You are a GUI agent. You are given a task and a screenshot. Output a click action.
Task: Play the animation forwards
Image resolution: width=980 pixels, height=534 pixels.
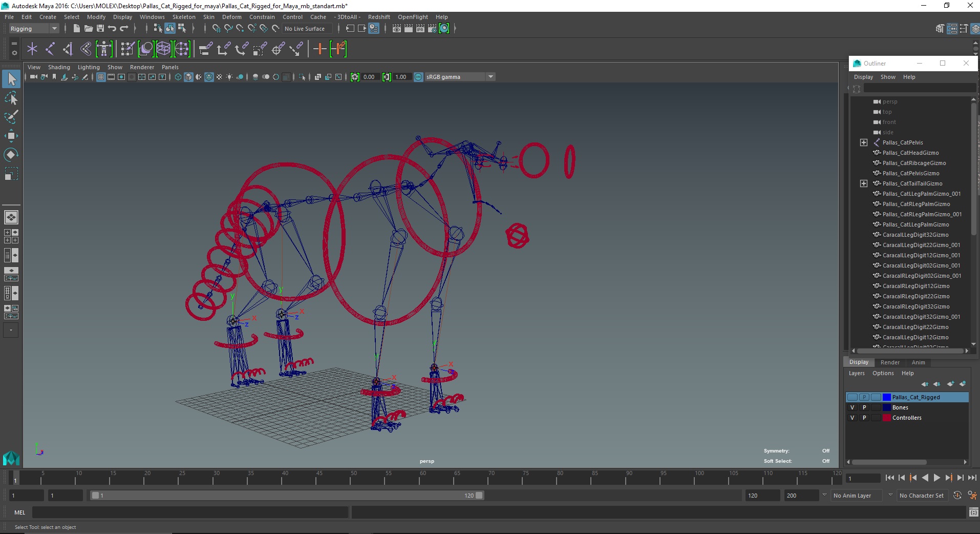(x=936, y=478)
